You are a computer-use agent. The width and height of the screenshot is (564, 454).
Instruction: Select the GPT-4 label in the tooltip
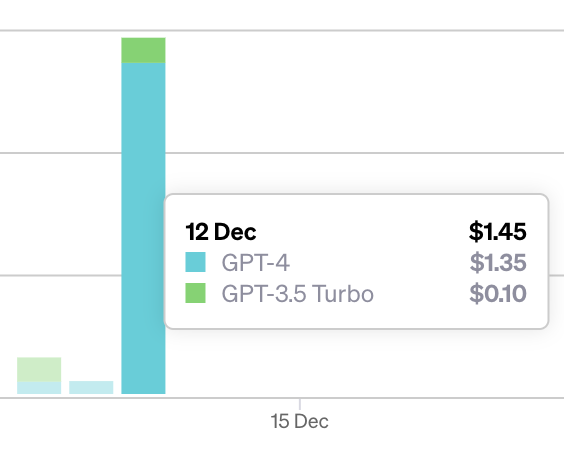[256, 263]
